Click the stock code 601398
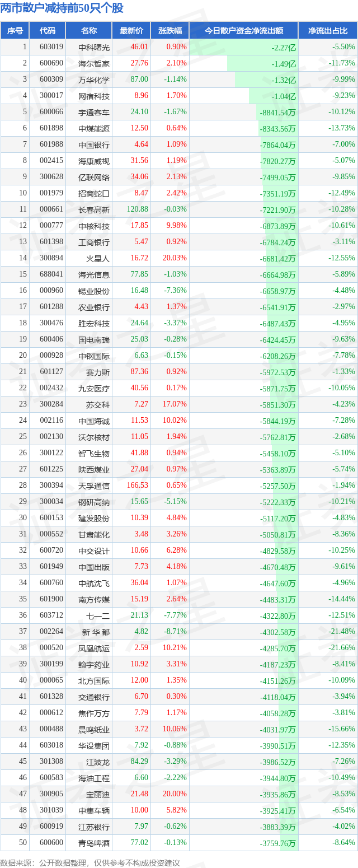The width and height of the screenshot is (358, 868). 51,242
